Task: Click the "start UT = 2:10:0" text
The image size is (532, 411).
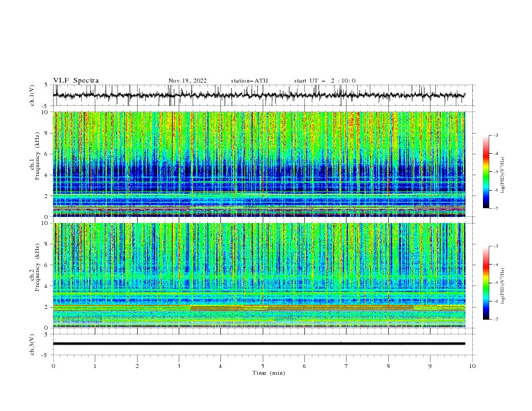Action: [324, 81]
